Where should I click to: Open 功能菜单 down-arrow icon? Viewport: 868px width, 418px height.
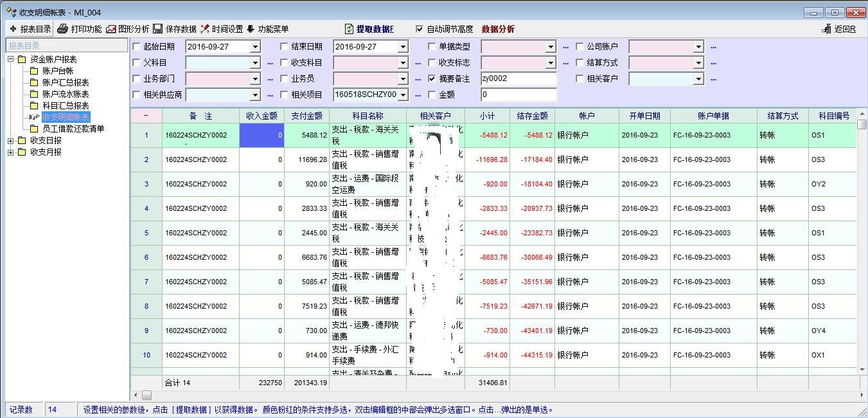tap(251, 29)
